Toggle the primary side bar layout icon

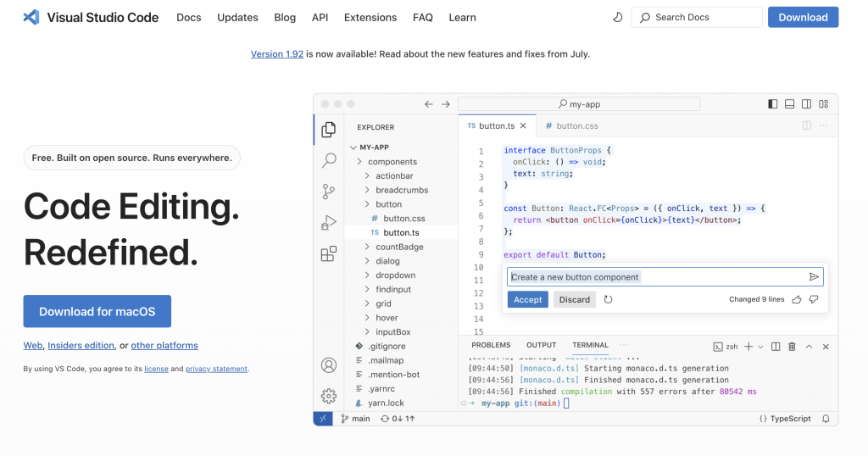(773, 104)
